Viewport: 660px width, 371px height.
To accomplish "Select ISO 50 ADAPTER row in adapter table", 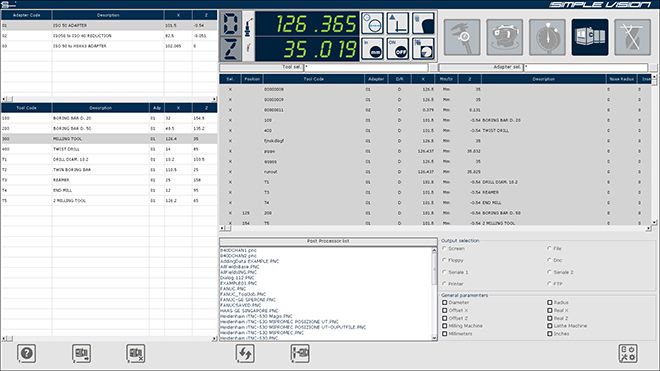I will click(109, 25).
